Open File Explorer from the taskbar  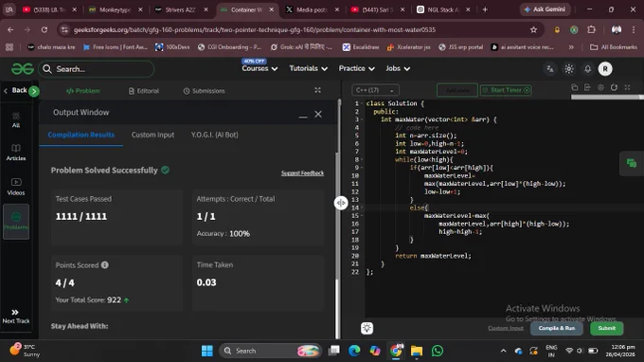point(417,351)
